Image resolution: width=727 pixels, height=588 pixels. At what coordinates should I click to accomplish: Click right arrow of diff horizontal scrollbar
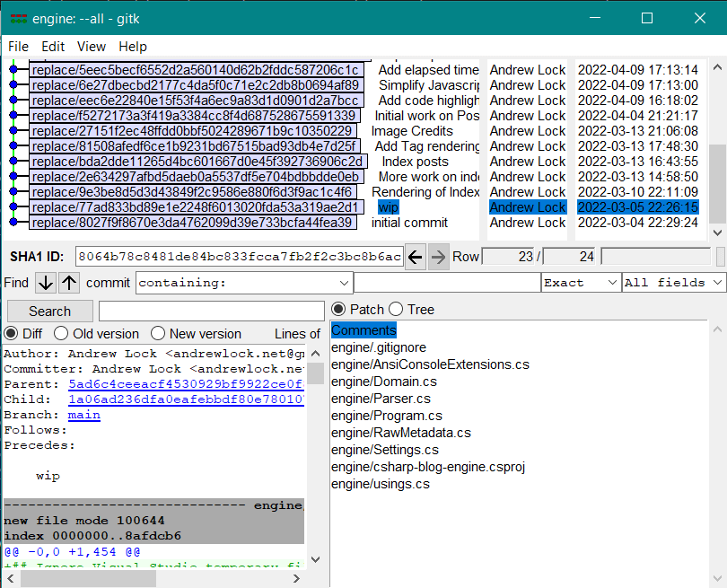pos(297,578)
